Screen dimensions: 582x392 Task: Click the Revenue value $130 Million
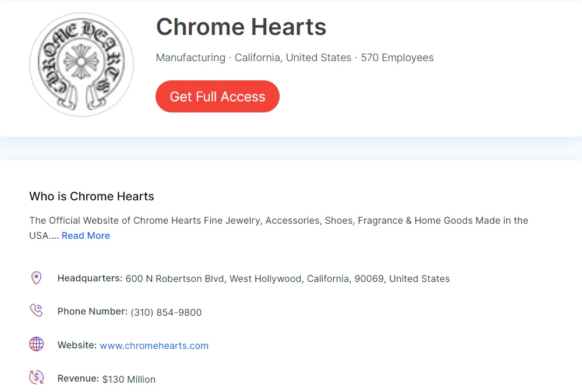[x=129, y=379]
